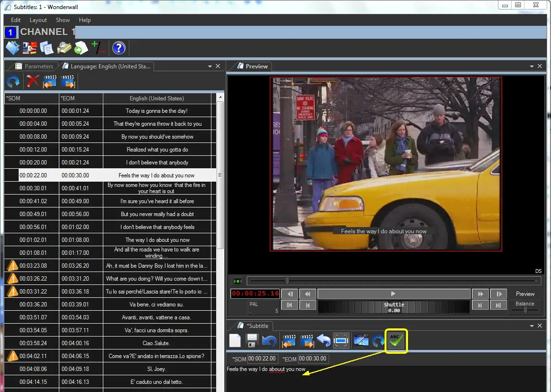
Task: Click the warning icon on the 00:03:23.08 row
Action: [12, 265]
